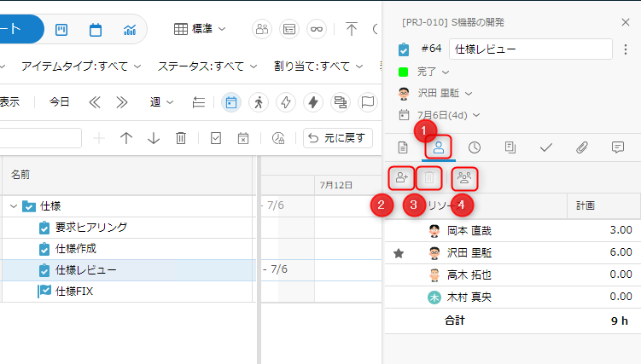641x364 pixels.
Task: Open the comments speech bubble tab
Action: (x=618, y=147)
